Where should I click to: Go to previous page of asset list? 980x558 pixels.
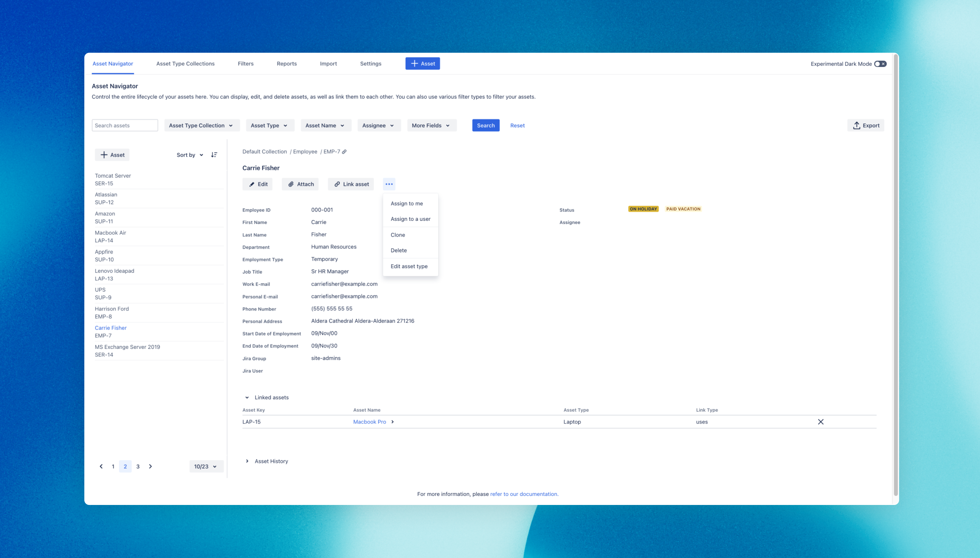[x=101, y=466]
